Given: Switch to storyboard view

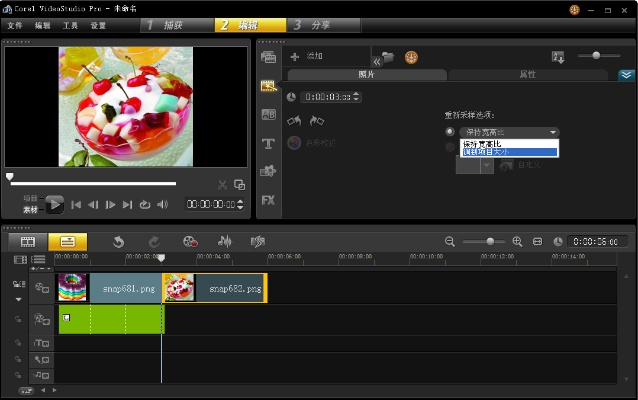Looking at the screenshot, I should 28,241.
